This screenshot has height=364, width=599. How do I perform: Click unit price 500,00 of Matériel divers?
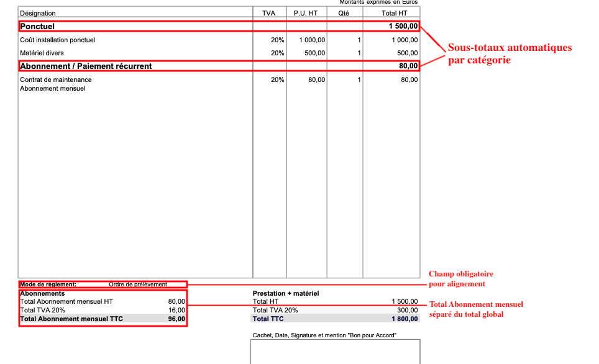coord(315,53)
